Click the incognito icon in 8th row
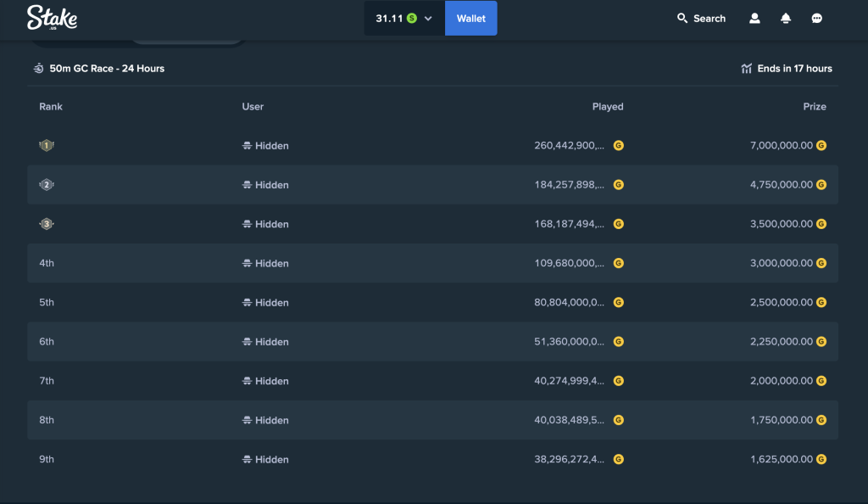Screen dimensions: 868x504 (247, 420)
